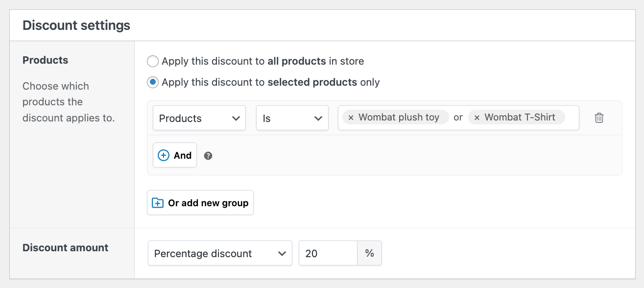Click the selected products search field

pos(571,118)
